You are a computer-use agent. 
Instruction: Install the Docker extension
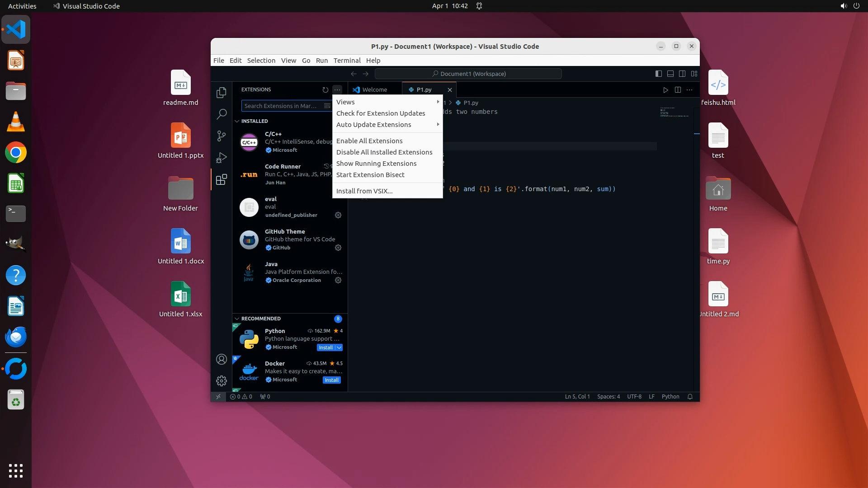click(331, 380)
